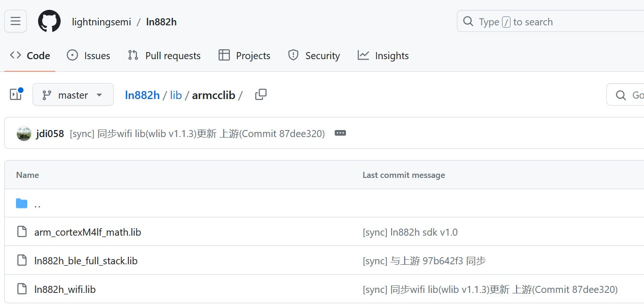Click the search input field
The width and height of the screenshot is (644, 307).
550,22
